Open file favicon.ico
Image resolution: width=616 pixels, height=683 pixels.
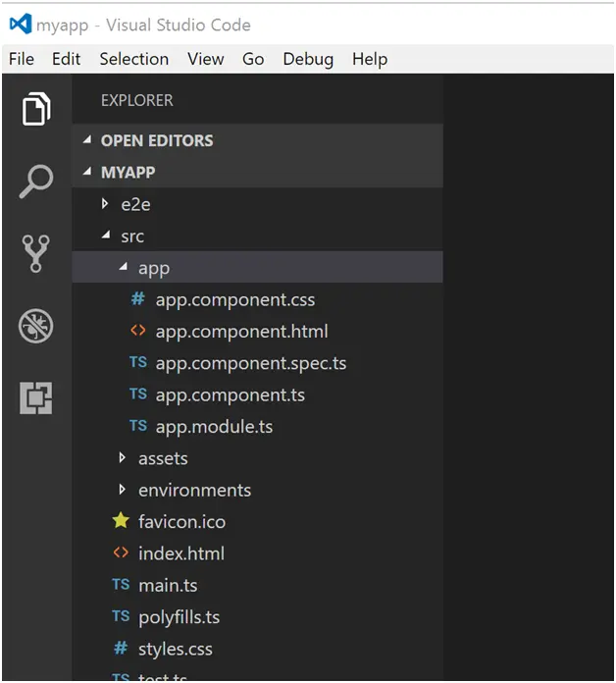click(x=182, y=522)
